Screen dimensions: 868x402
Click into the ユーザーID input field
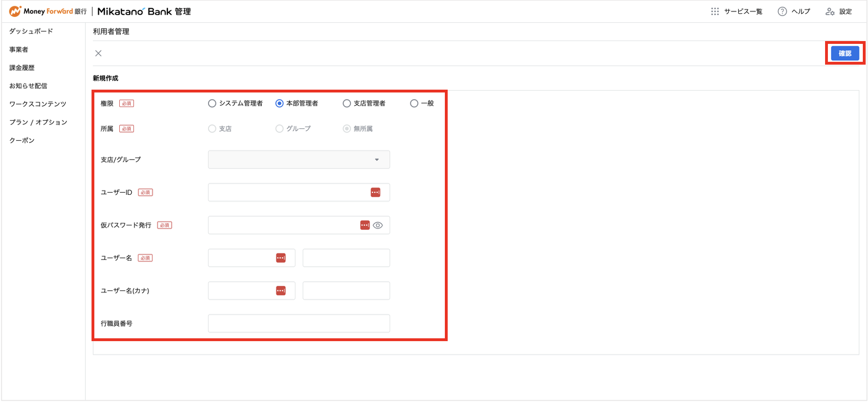click(299, 193)
